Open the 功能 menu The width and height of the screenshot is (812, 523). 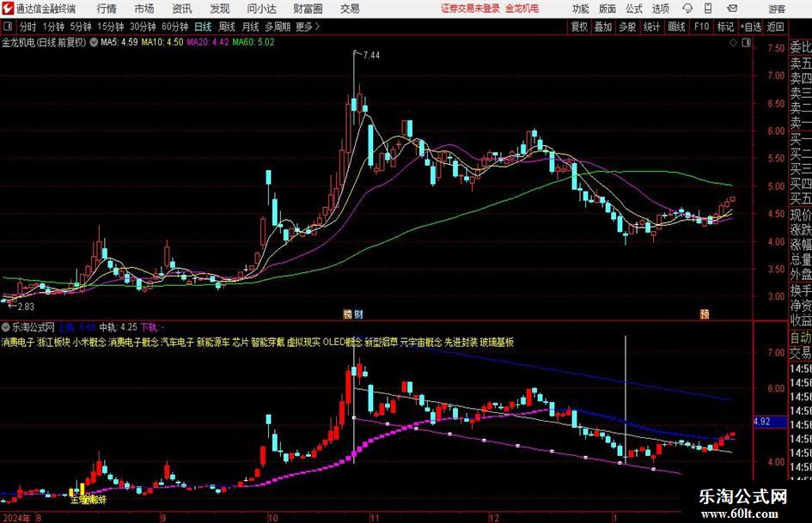(x=581, y=9)
